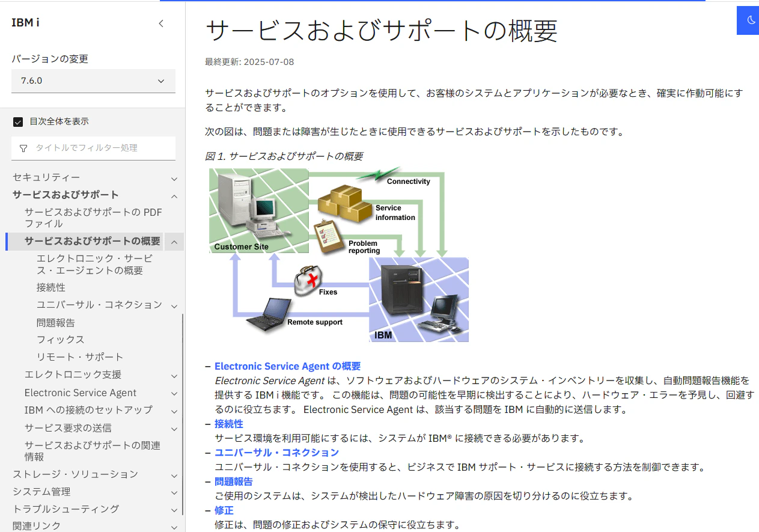This screenshot has width=759, height=532.
Task: Click the IBM i sidebar title
Action: point(25,23)
